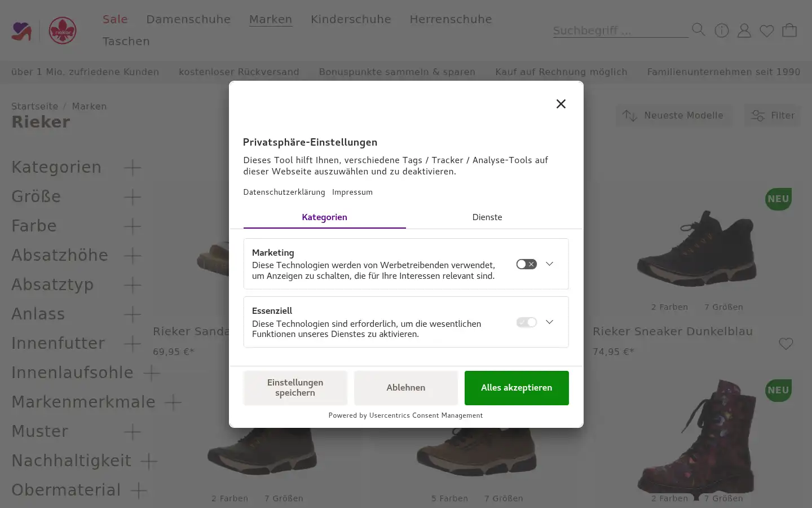
Task: Click the red Rieker leaf logo
Action: (63, 30)
